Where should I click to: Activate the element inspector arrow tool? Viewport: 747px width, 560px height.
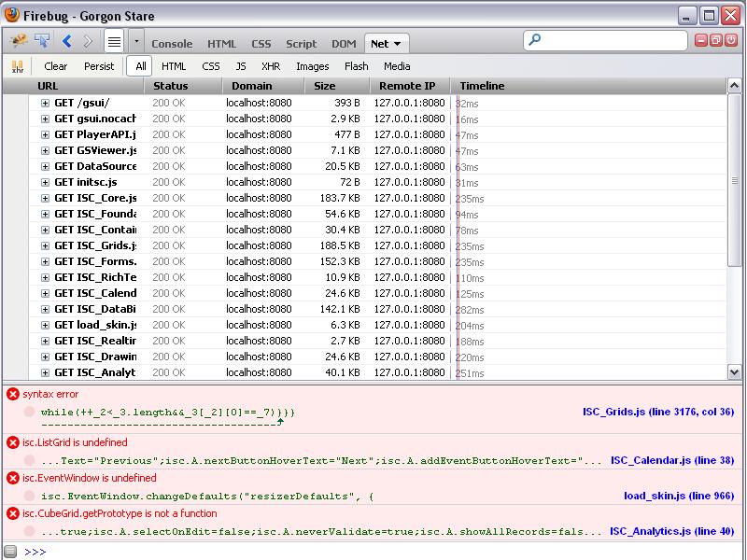42,41
